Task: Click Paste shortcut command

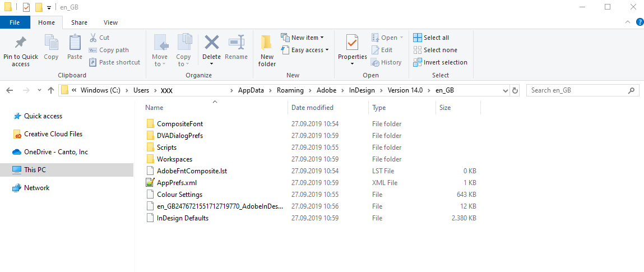Action: pyautogui.click(x=114, y=62)
